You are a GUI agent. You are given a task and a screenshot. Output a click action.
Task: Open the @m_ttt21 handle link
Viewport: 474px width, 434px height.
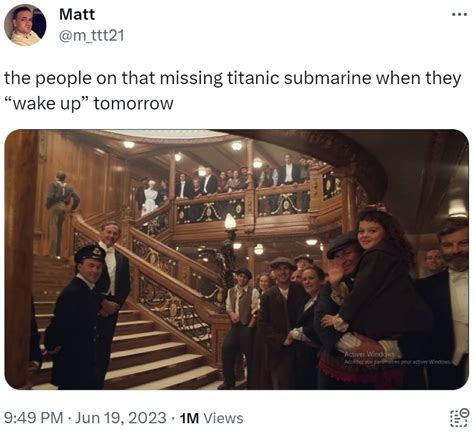click(91, 35)
